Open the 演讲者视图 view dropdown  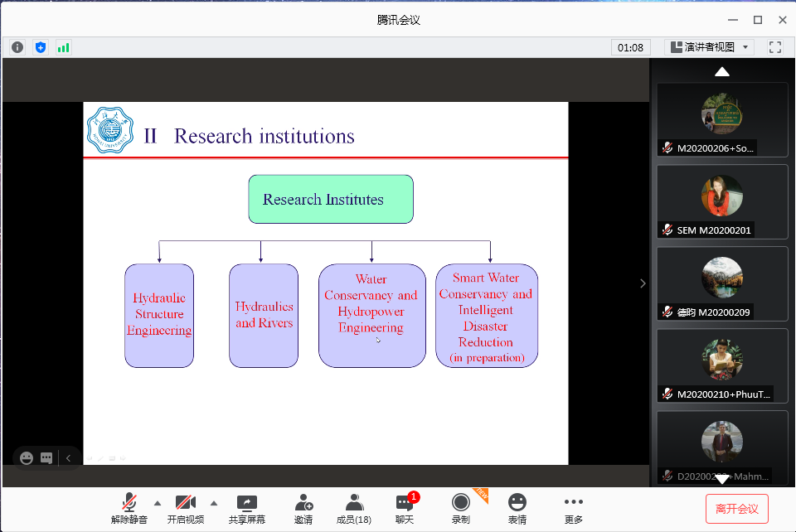coord(711,47)
